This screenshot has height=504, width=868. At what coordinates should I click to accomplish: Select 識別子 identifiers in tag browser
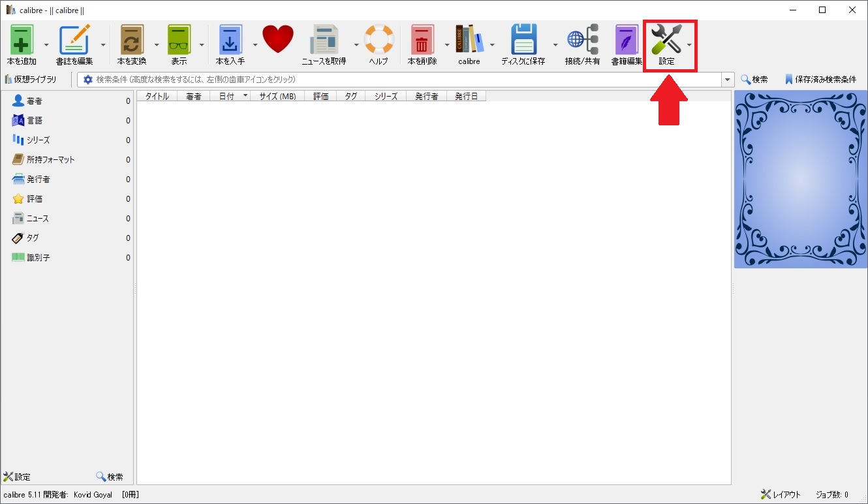point(67,258)
